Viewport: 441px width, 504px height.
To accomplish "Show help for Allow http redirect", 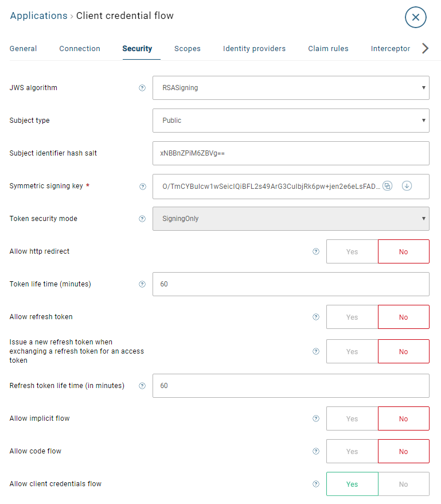I will coord(316,251).
